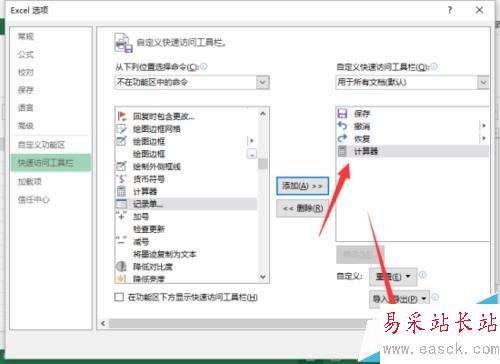
Task: Click the 计算器 icon in right toolbar list
Action: coord(342,151)
